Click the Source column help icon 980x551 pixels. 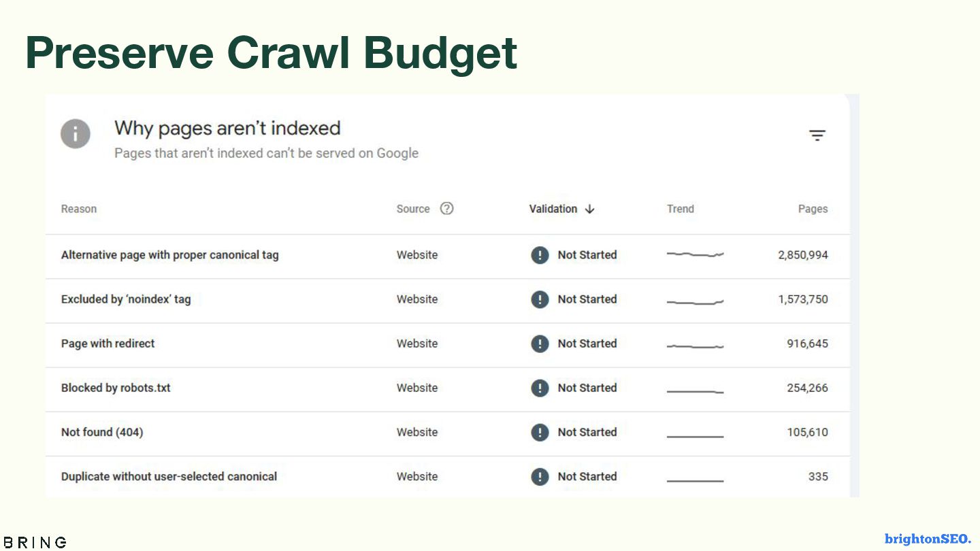pos(446,209)
